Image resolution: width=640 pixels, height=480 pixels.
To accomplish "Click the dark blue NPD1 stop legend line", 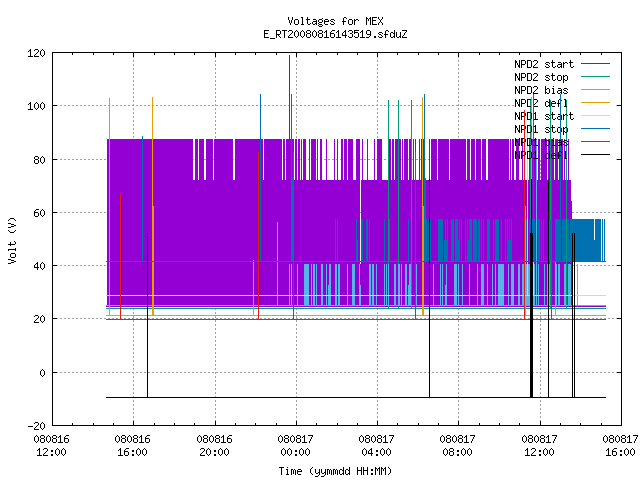I will tap(595, 129).
